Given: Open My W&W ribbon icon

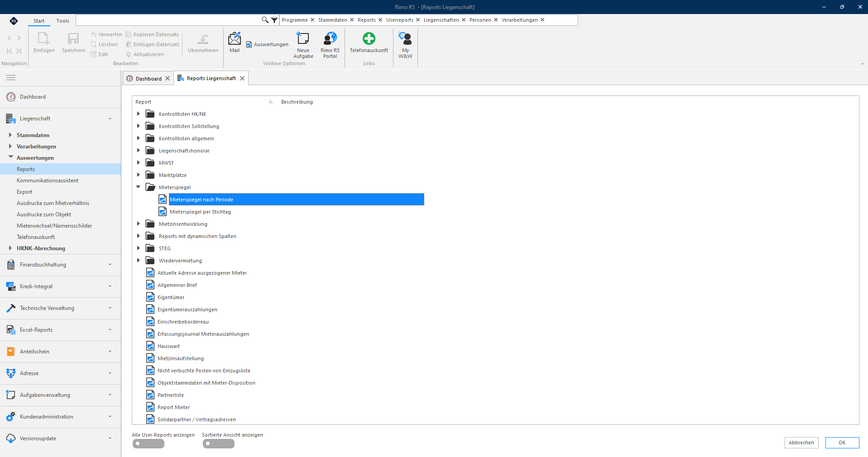Looking at the screenshot, I should coord(405,45).
